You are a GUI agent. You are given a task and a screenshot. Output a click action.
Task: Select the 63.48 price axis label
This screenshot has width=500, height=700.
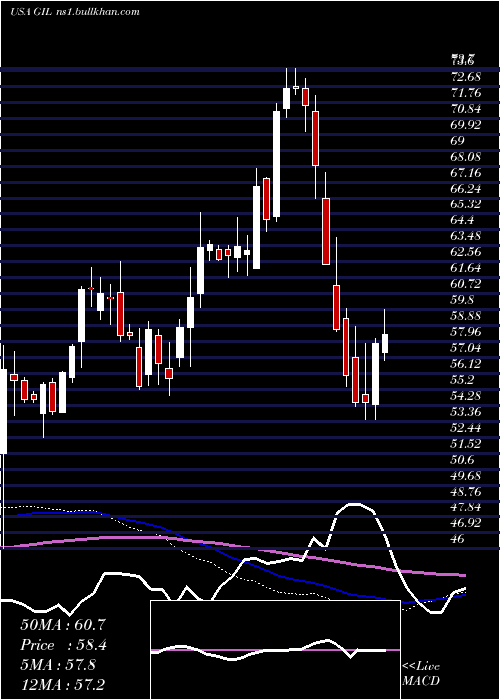[466, 236]
